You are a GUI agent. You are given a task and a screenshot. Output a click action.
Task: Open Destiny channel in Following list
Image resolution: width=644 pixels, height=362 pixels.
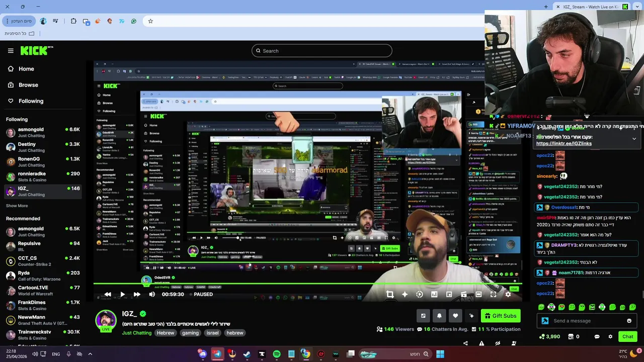pos(43,147)
